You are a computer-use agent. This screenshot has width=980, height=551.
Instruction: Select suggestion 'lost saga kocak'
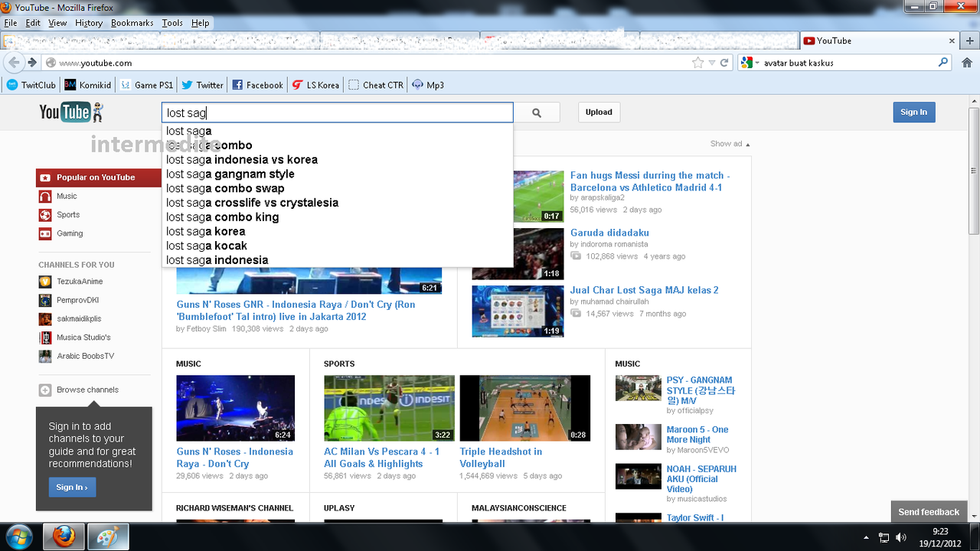click(x=337, y=246)
